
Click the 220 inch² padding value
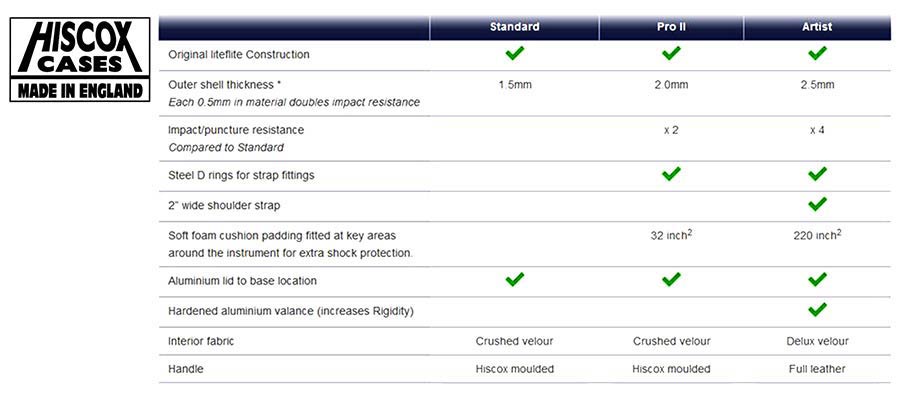[817, 235]
